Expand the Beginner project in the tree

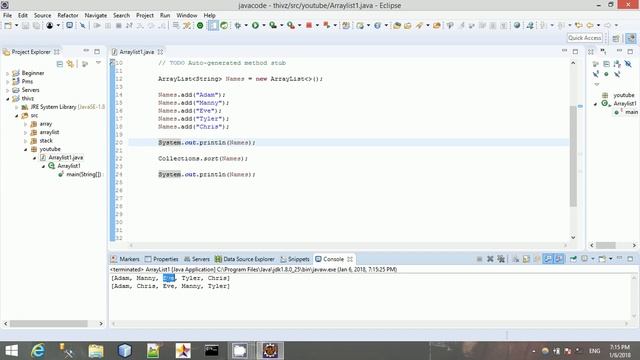click(x=7, y=73)
